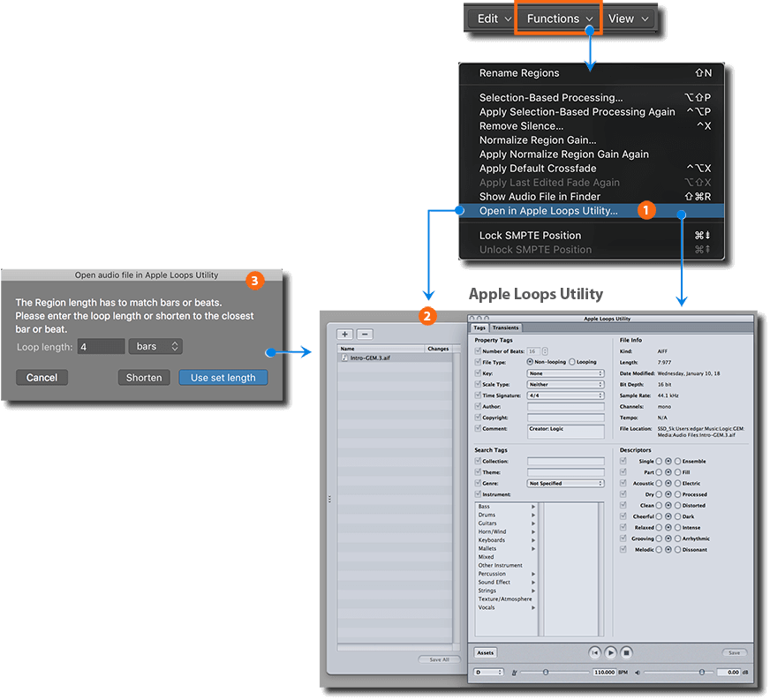This screenshot has height=700, width=770.
Task: Click the speaker volume icon
Action: tap(638, 674)
